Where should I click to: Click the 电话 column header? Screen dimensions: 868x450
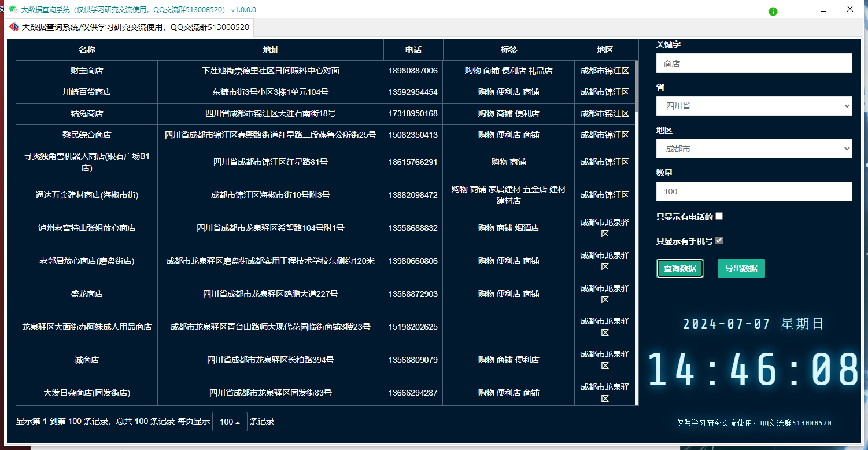[413, 50]
